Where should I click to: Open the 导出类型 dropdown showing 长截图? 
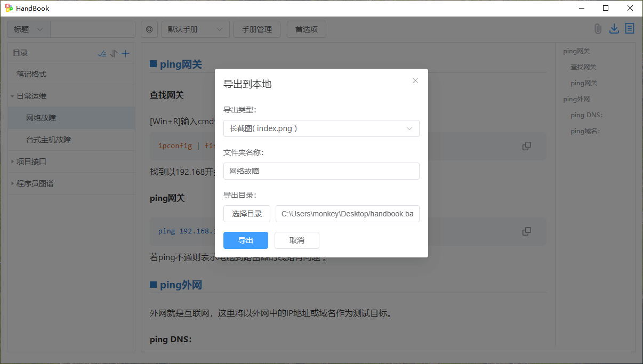[x=321, y=128]
